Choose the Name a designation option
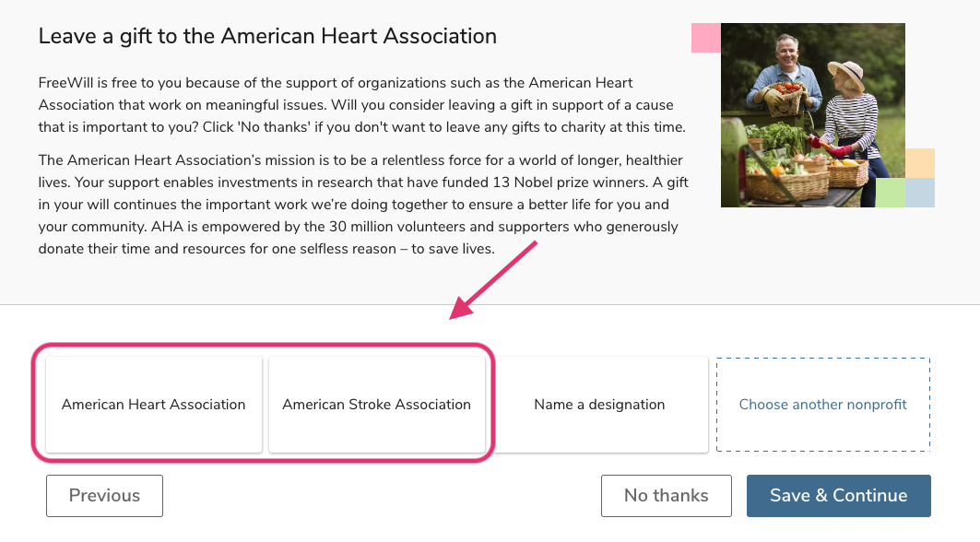This screenshot has height=542, width=980. click(x=599, y=405)
